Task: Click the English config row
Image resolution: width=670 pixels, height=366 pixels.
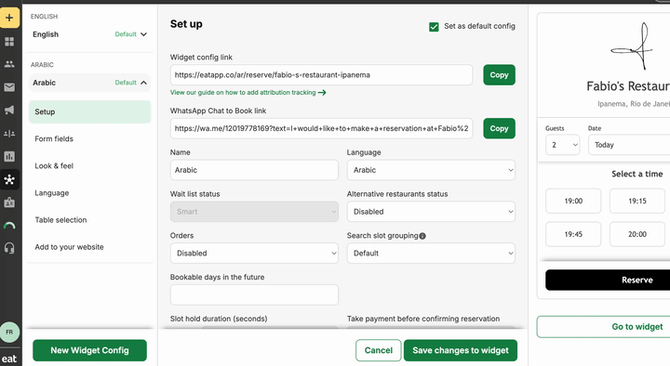Action: pyautogui.click(x=90, y=34)
